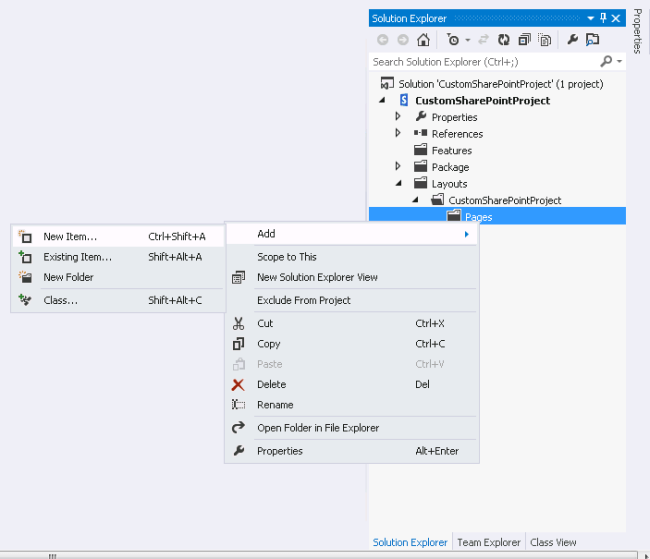Screen dimensions: 650x559
Task: Collapse the bold CustomSharePointProject project node
Action: click(x=382, y=100)
